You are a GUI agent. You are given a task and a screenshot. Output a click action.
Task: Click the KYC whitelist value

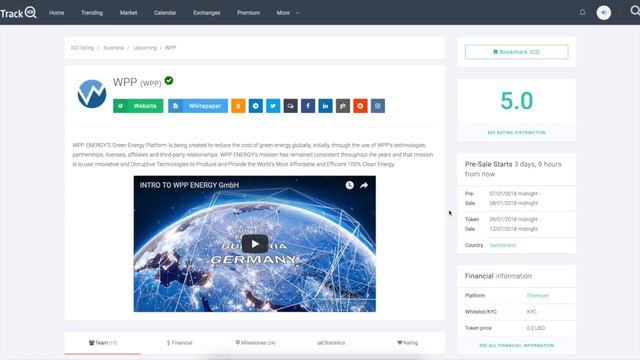531,312
